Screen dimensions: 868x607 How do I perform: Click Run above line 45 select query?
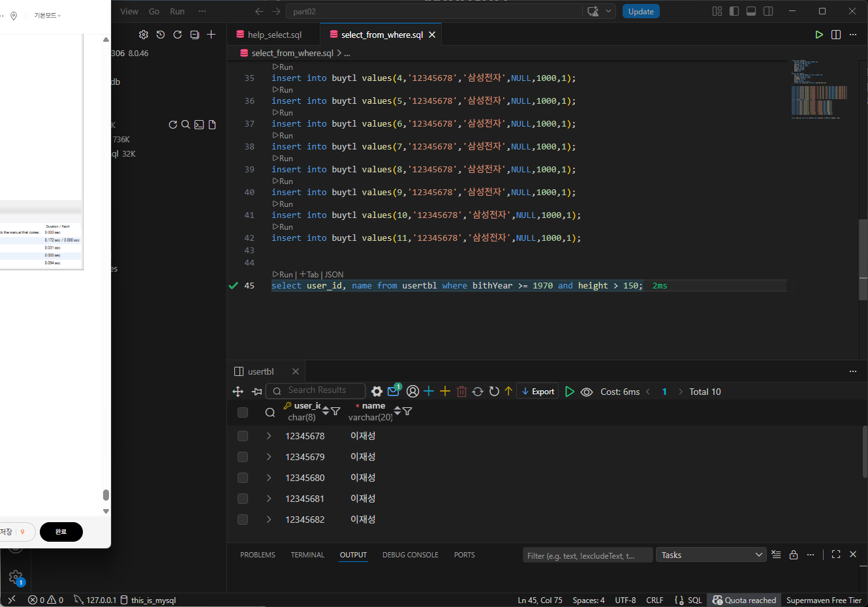click(283, 275)
